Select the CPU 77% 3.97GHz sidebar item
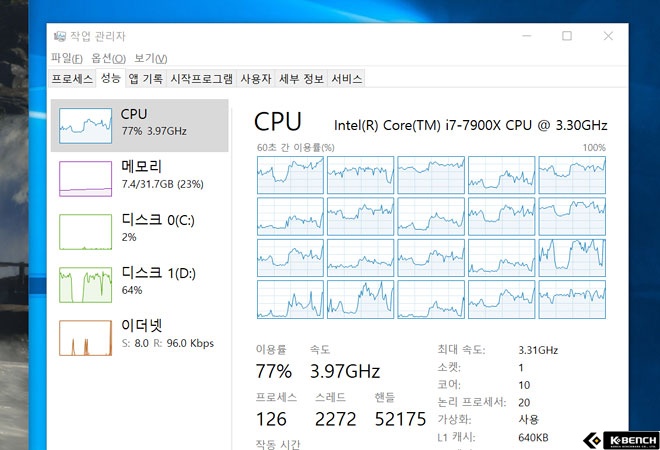This screenshot has height=450, width=660. 140,125
